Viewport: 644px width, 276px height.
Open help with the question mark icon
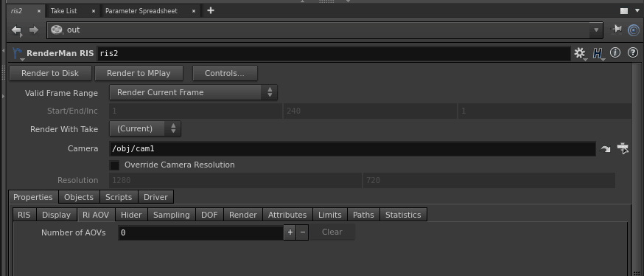pyautogui.click(x=633, y=52)
